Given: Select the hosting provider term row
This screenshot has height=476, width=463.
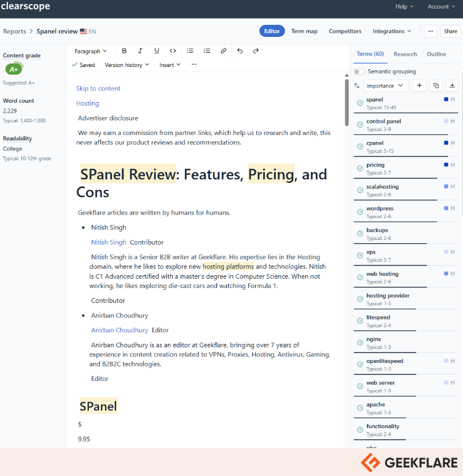Looking at the screenshot, I should 406,299.
